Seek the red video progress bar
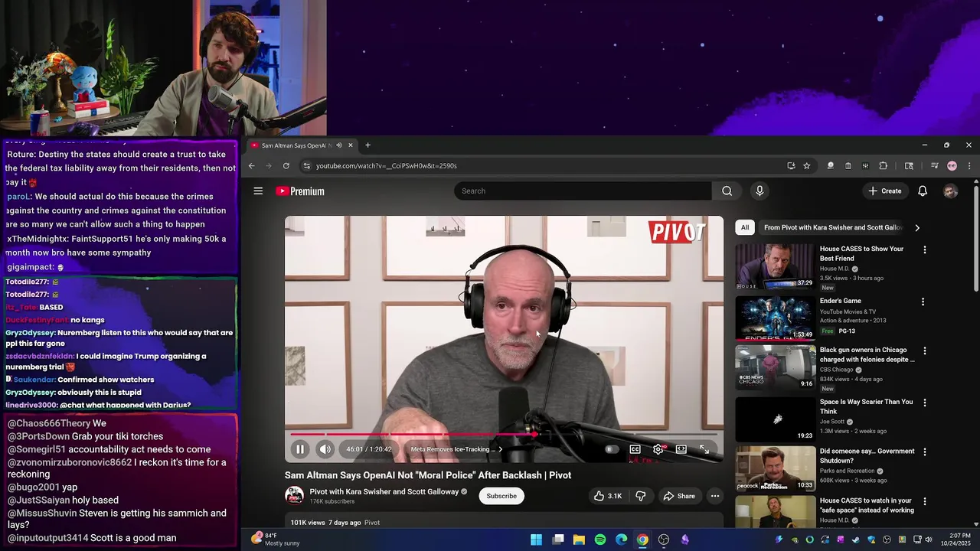This screenshot has width=980, height=551. (504, 434)
